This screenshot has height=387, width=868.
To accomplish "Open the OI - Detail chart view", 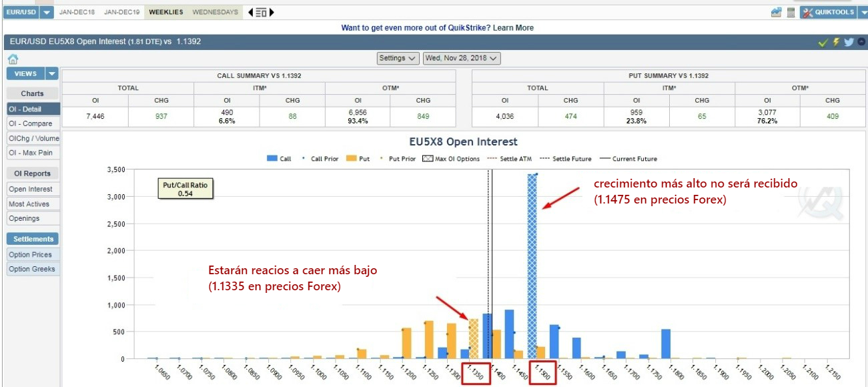I will click(33, 109).
